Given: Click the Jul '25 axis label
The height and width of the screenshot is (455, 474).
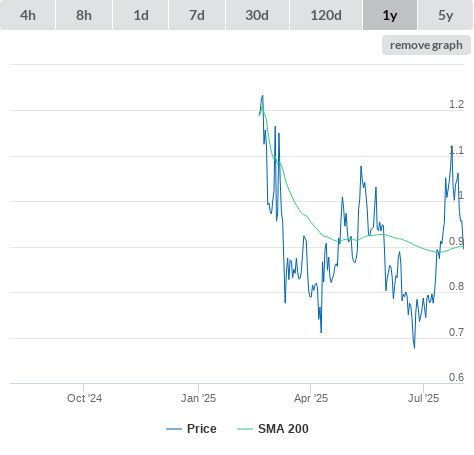Looking at the screenshot, I should click(424, 398).
